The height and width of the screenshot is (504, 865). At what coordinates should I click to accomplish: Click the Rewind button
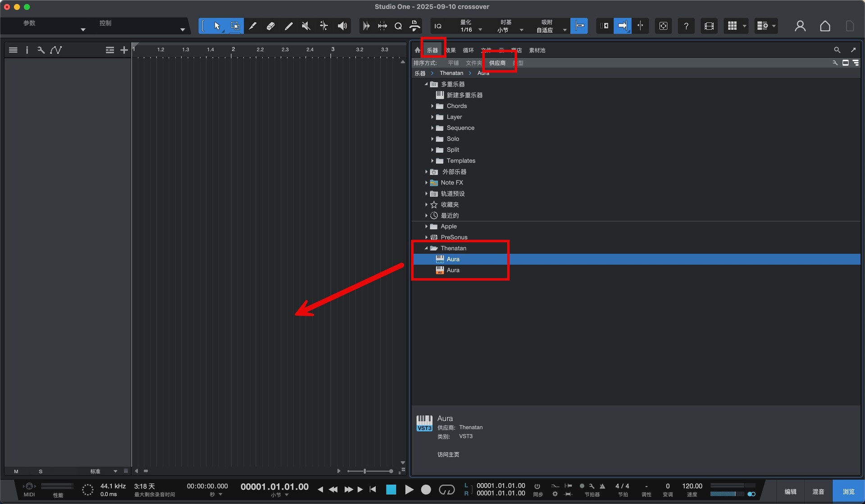333,490
